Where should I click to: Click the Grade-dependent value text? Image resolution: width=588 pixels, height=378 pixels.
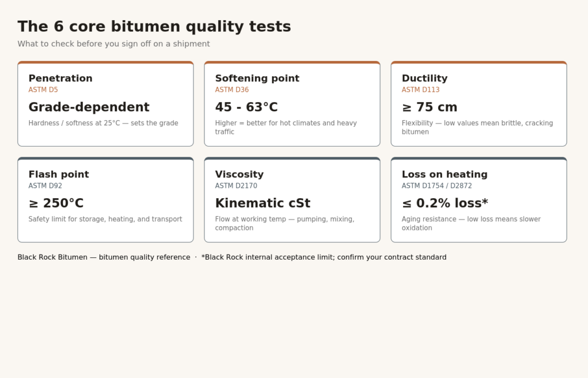pos(89,107)
